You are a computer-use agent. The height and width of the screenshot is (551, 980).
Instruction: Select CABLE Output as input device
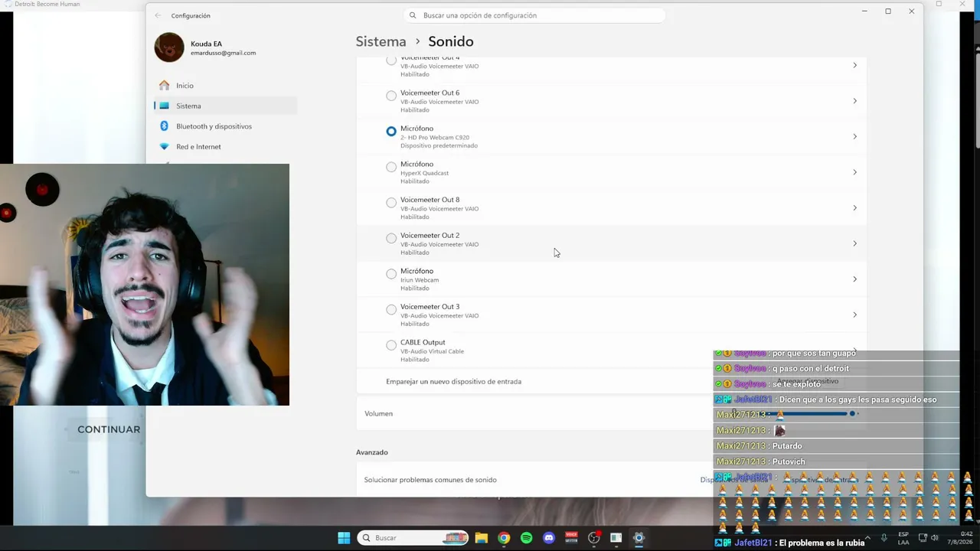[391, 345]
